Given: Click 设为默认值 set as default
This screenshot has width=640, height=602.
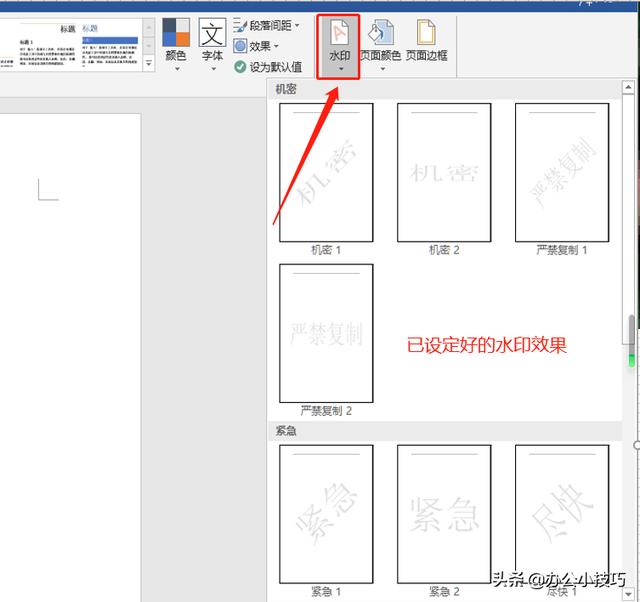Looking at the screenshot, I should coord(268,67).
